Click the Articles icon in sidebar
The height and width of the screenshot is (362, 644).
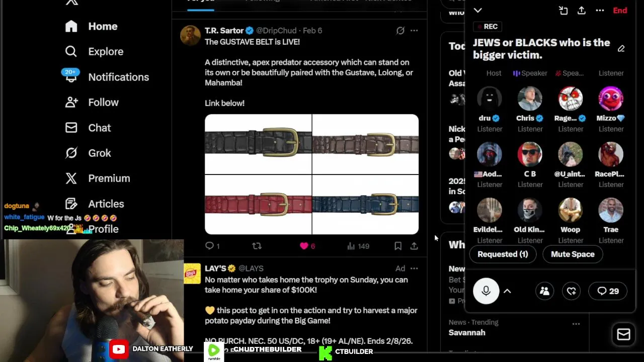71,204
